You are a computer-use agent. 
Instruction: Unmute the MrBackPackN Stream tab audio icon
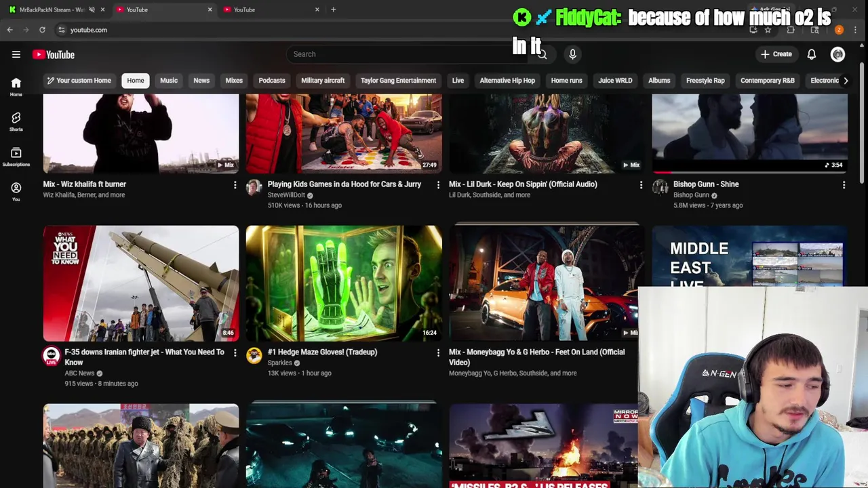click(x=92, y=9)
